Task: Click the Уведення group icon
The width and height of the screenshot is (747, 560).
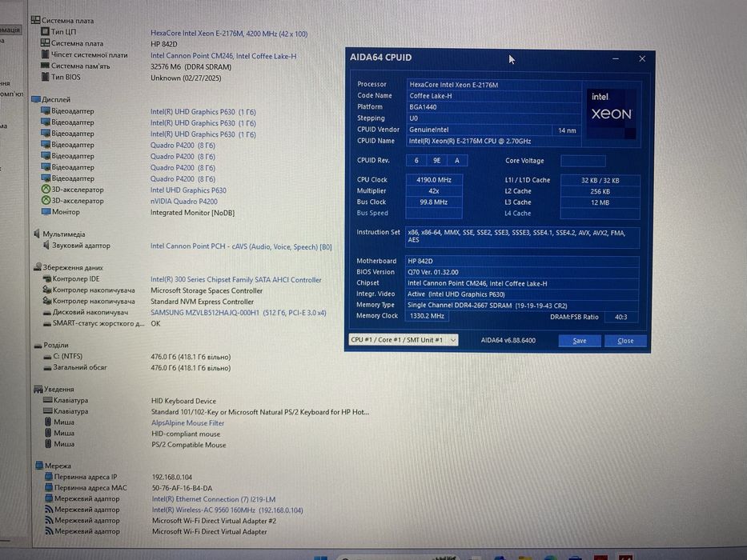Action: click(x=38, y=389)
